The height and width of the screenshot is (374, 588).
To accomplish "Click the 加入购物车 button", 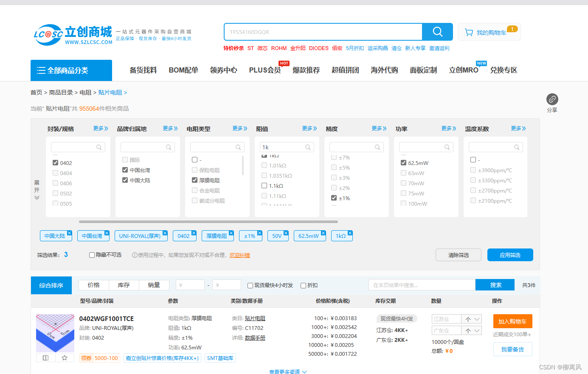I will point(512,321).
